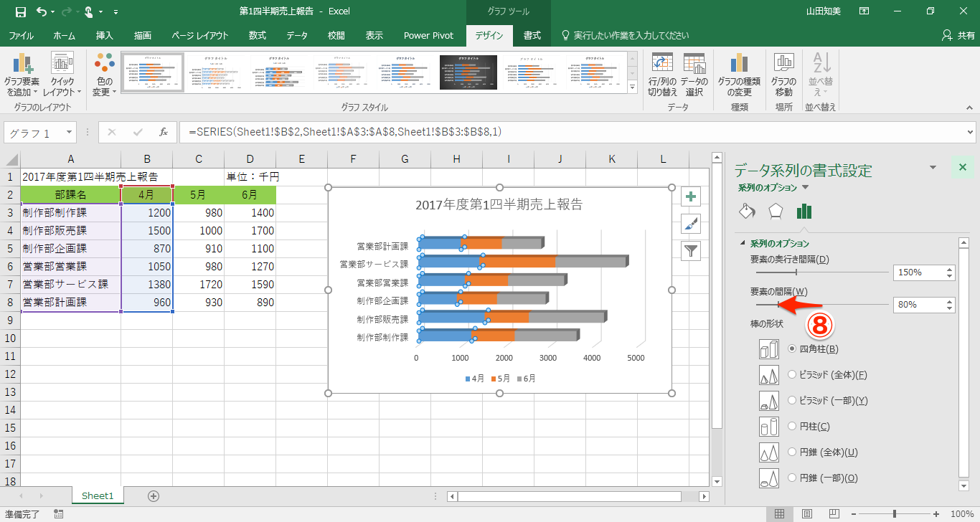Click the zoom out minus button
This screenshot has width=980, height=522.
[853, 513]
